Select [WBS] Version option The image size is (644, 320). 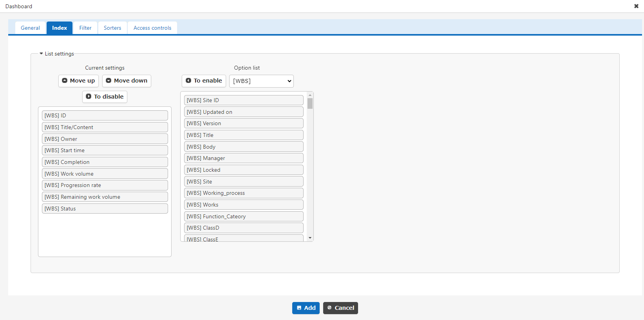point(244,123)
